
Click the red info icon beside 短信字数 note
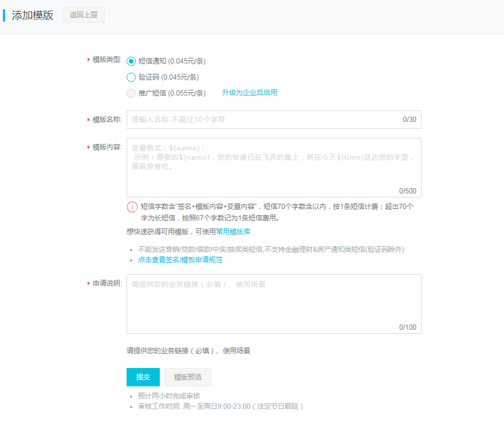point(132,207)
